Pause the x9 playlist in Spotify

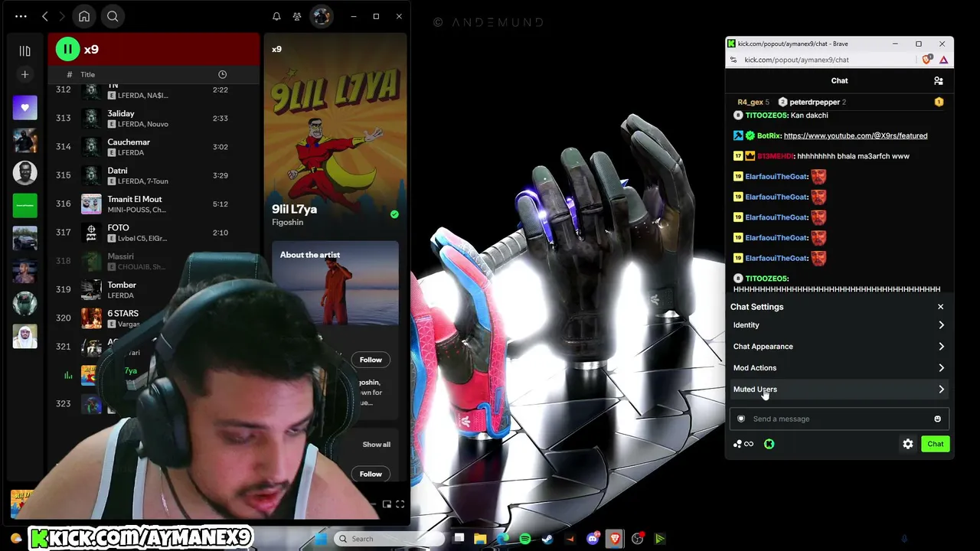tap(67, 50)
